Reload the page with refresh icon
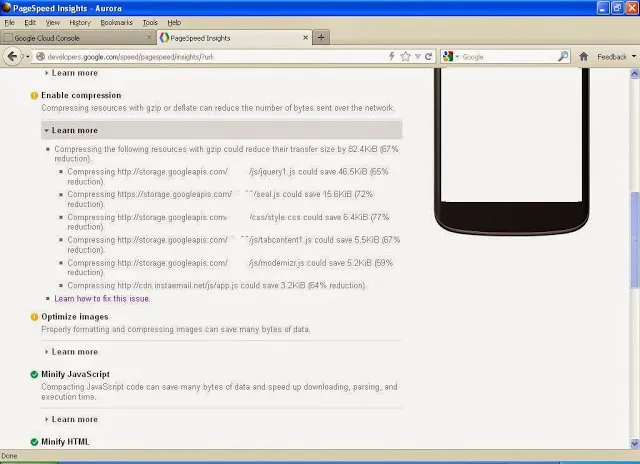 click(x=428, y=56)
